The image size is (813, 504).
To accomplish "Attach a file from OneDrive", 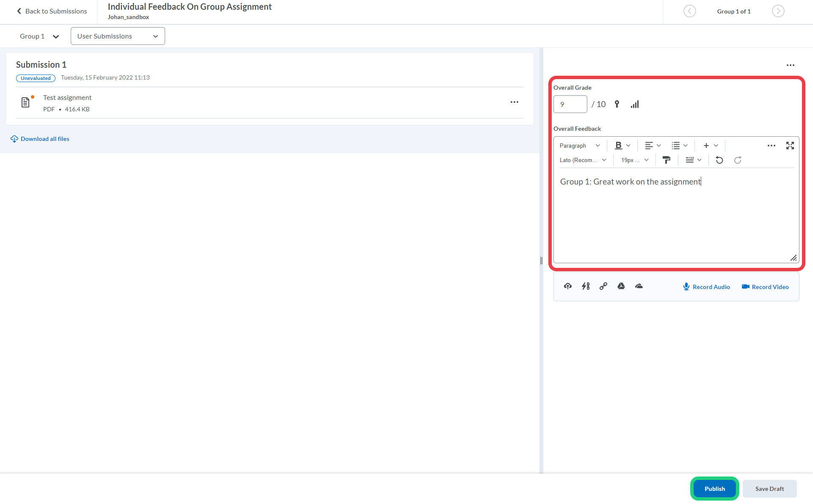I will (639, 286).
